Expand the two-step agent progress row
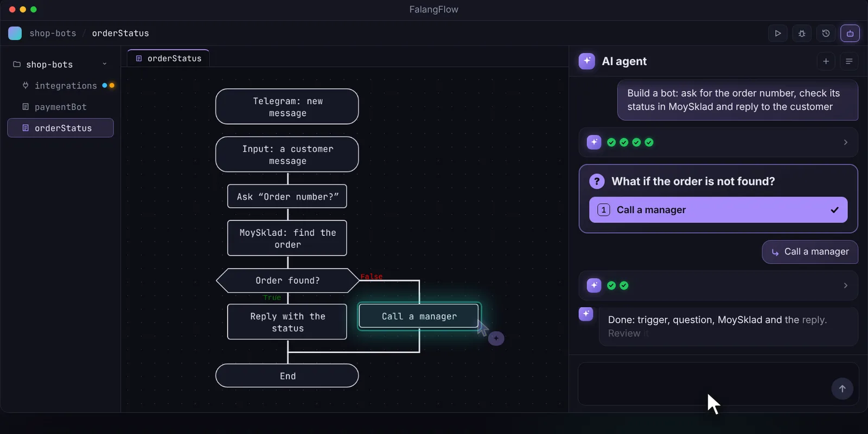Screen dimensions: 868x434 tap(718, 285)
